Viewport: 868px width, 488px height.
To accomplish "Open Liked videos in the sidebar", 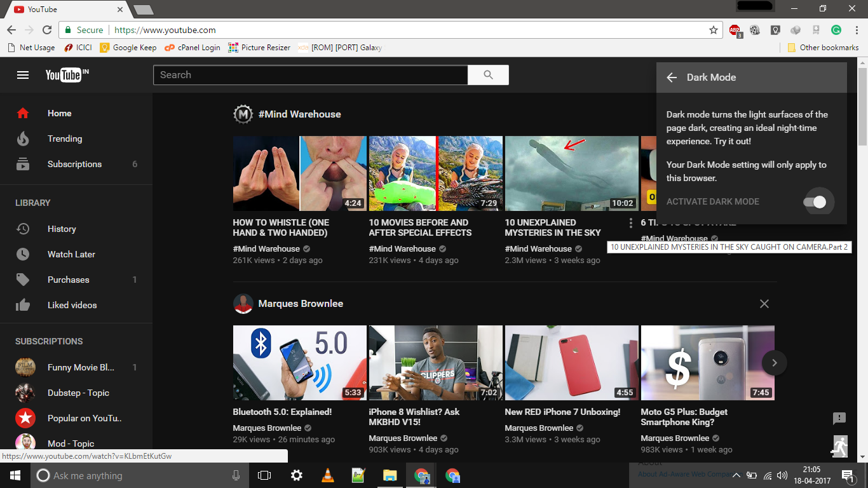I will click(x=76, y=305).
